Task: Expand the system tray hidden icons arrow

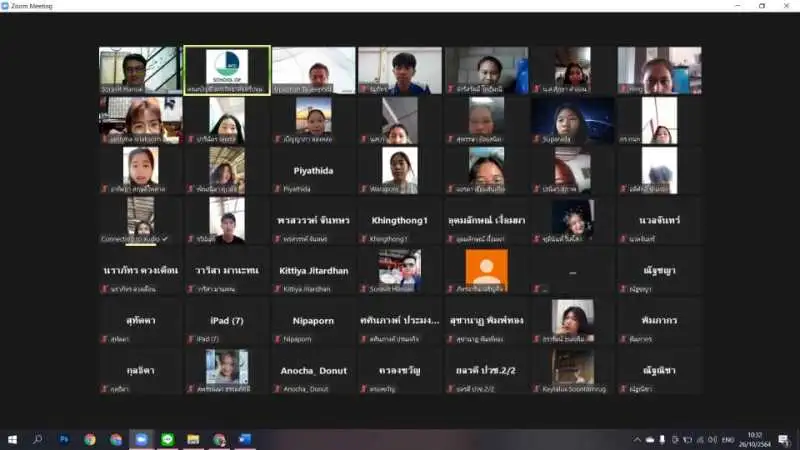Action: click(637, 439)
